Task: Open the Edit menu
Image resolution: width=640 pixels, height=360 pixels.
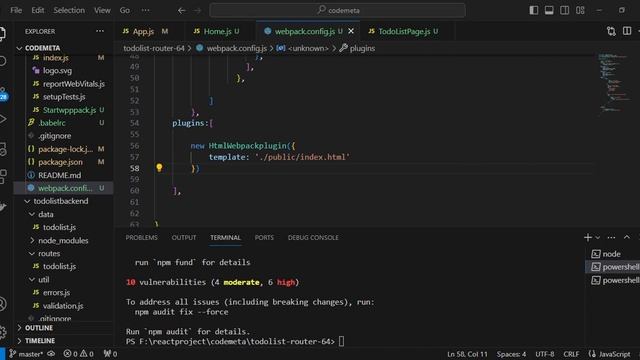Action: click(38, 10)
